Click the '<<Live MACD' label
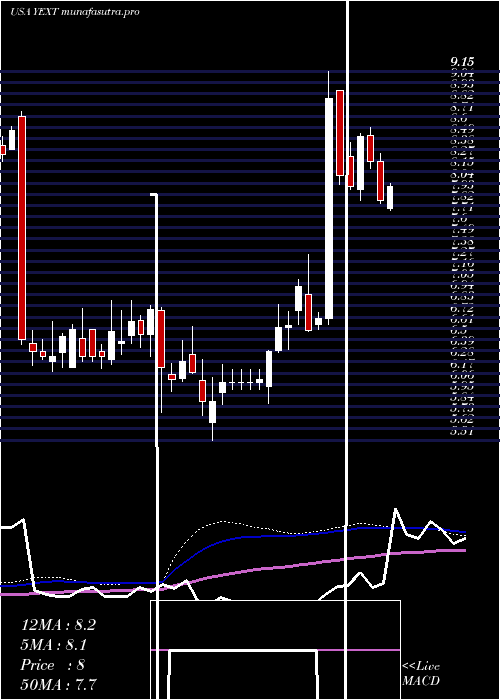 421,674
